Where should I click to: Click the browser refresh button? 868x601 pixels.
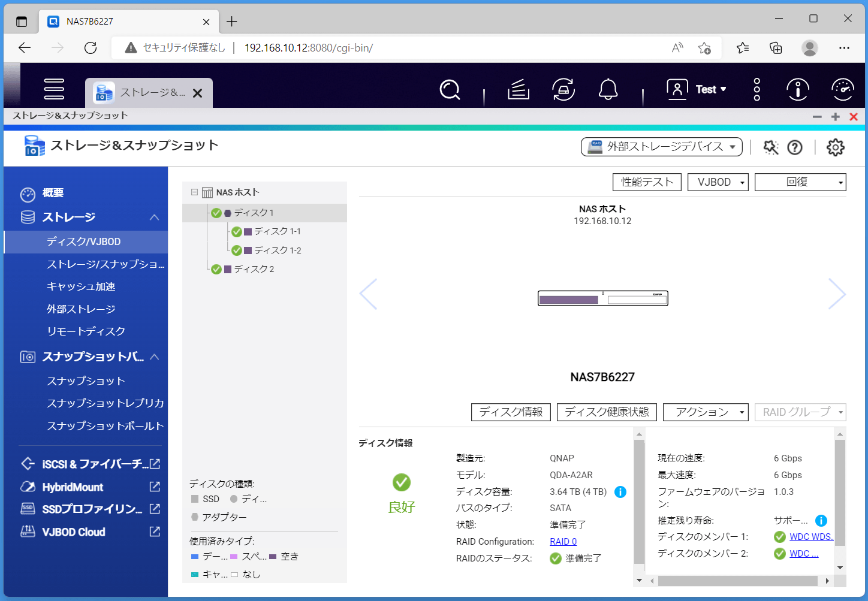[x=91, y=48]
